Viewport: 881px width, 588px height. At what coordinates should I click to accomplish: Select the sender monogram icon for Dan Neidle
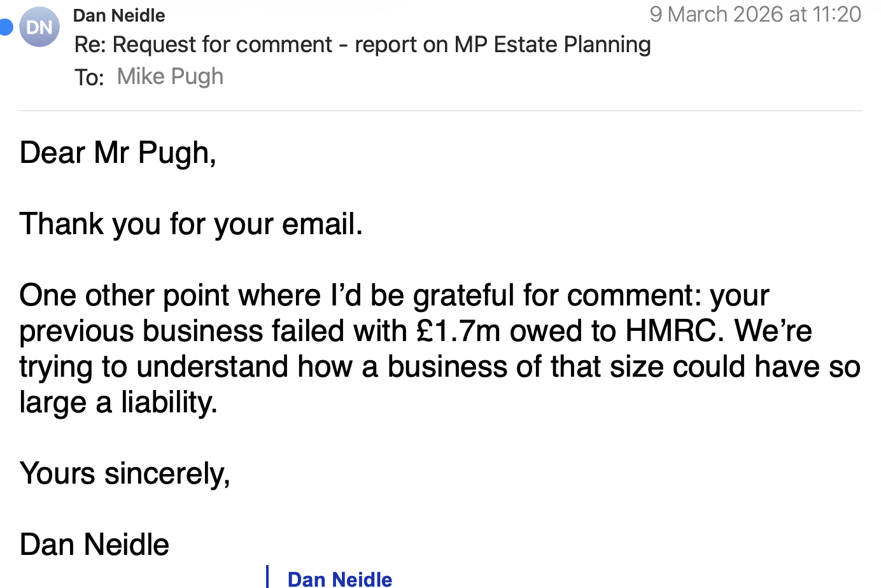tap(39, 27)
